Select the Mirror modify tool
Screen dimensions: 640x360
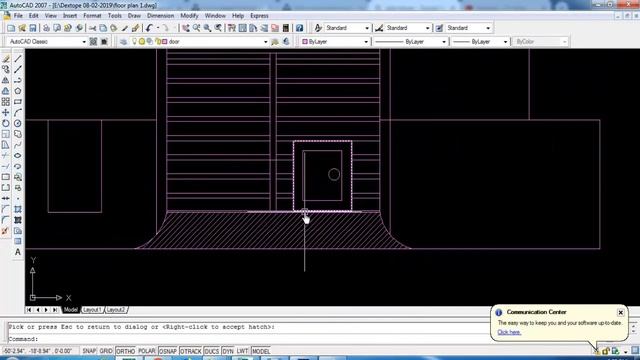(x=6, y=80)
